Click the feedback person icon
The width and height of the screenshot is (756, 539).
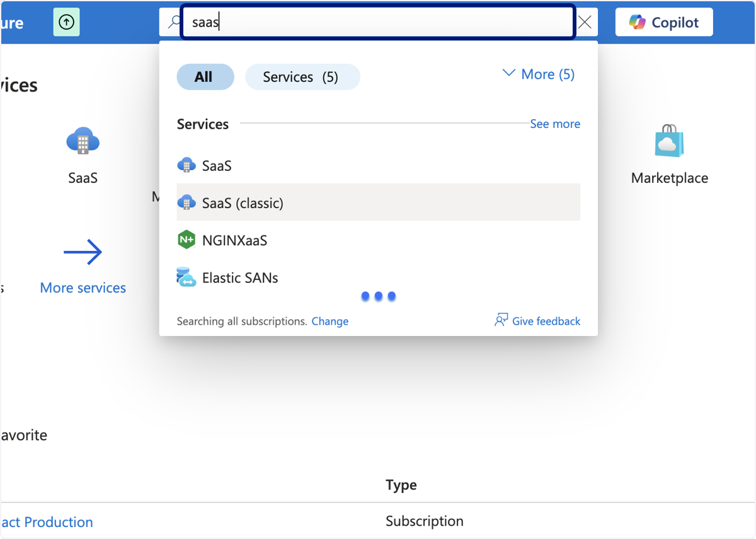pyautogui.click(x=501, y=320)
